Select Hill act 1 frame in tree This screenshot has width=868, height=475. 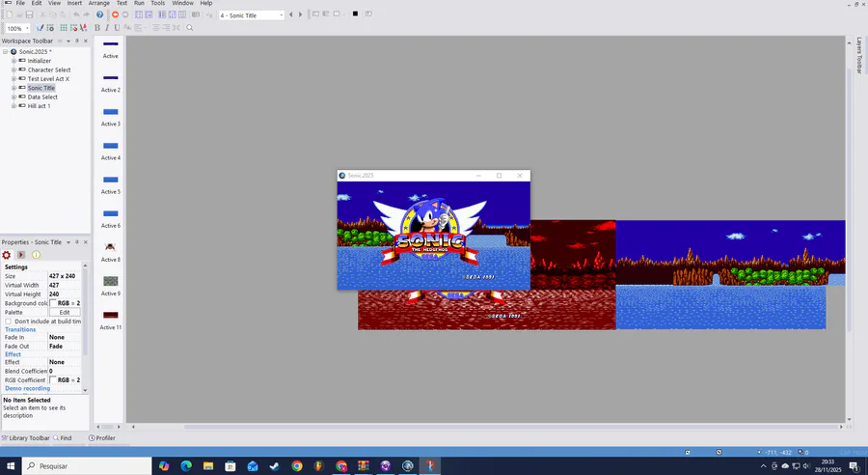tap(39, 106)
